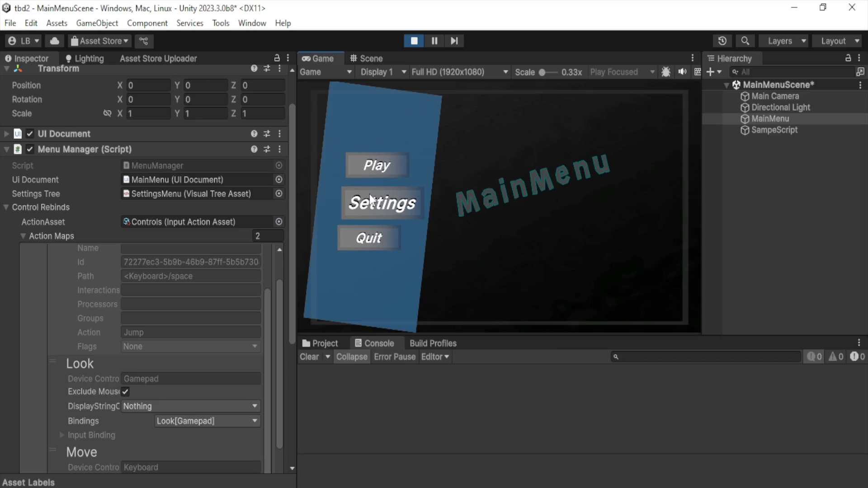
Task: Click the Unity cloud save icon
Action: (54, 41)
